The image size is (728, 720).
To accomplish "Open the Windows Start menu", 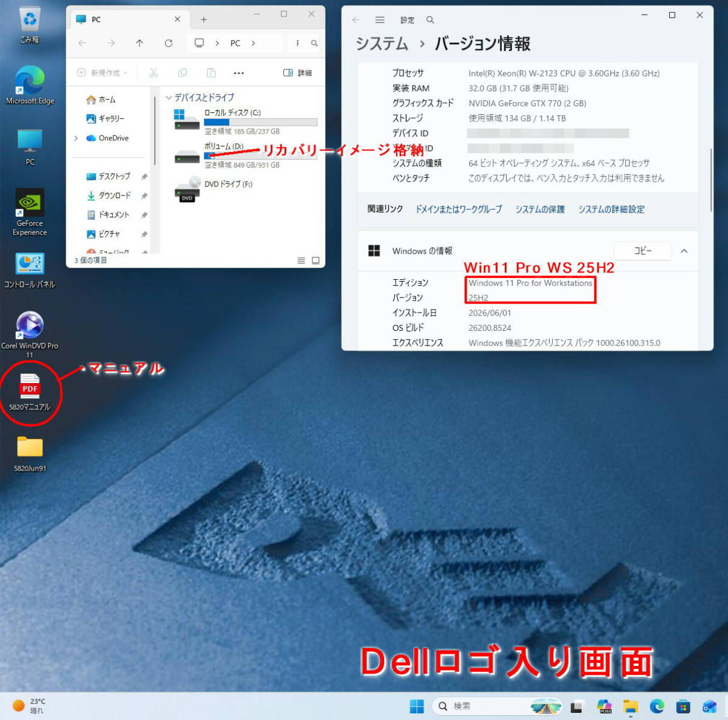I will tap(417, 706).
